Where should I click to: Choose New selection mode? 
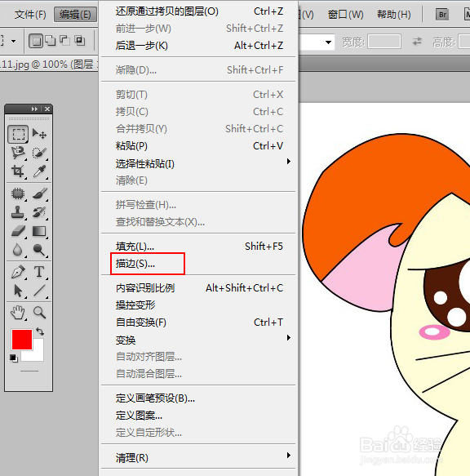click(36, 41)
